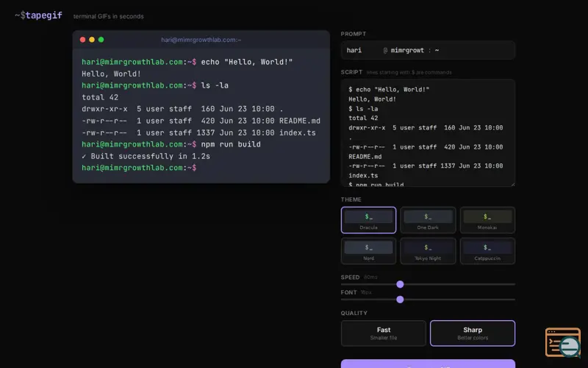The image size is (588, 368).
Task: Choose the Fast quality option
Action: 383,333
